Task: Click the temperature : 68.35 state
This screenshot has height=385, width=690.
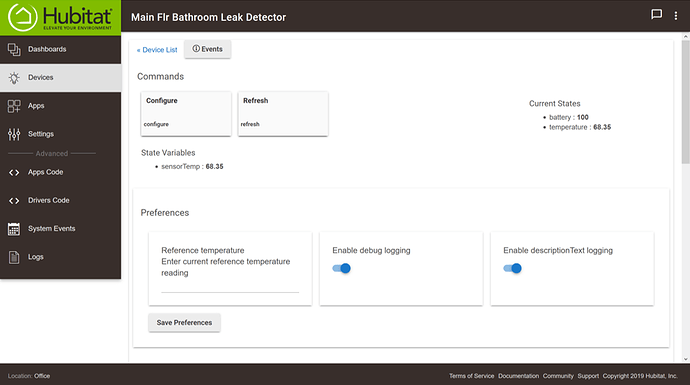Action: tap(580, 127)
